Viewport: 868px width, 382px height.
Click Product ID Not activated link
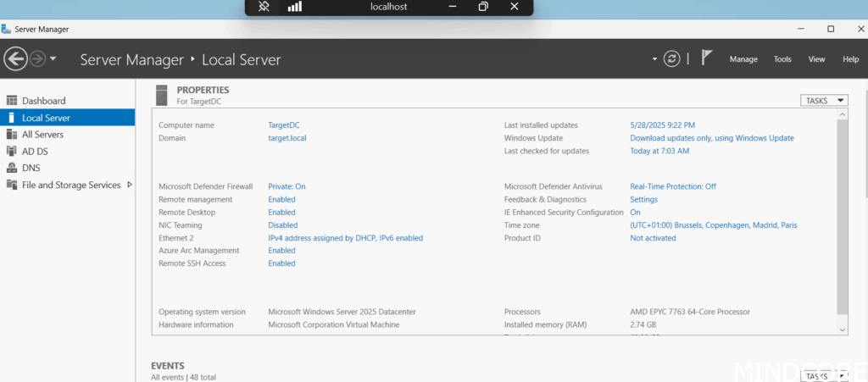(x=653, y=238)
